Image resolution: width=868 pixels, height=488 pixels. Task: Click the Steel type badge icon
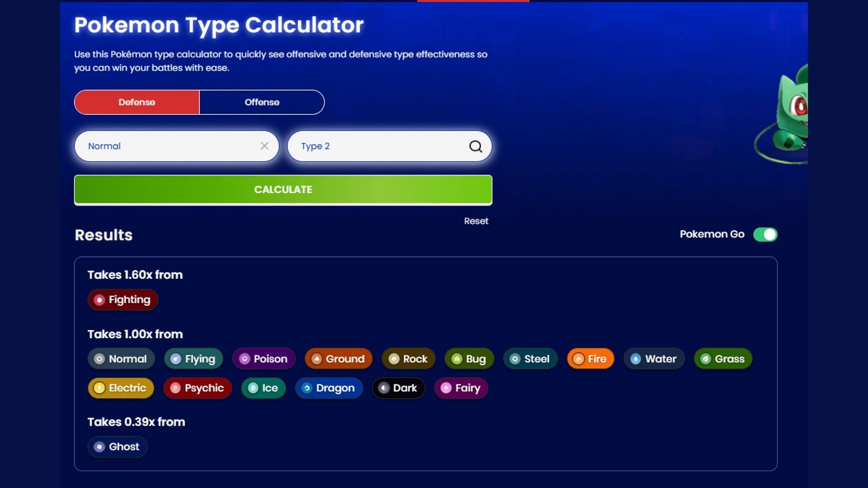tap(514, 359)
